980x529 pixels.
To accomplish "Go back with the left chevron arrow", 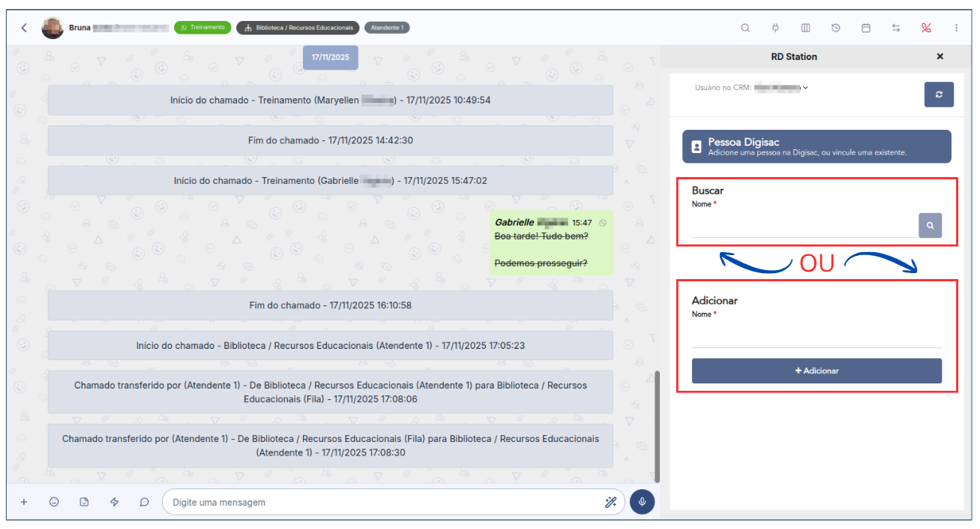I will point(24,28).
